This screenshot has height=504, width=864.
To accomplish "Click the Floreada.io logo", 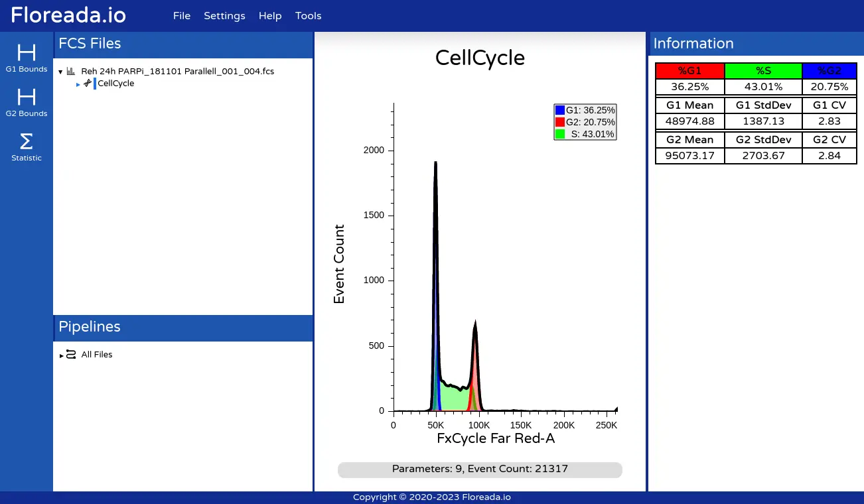I will 68,15.
